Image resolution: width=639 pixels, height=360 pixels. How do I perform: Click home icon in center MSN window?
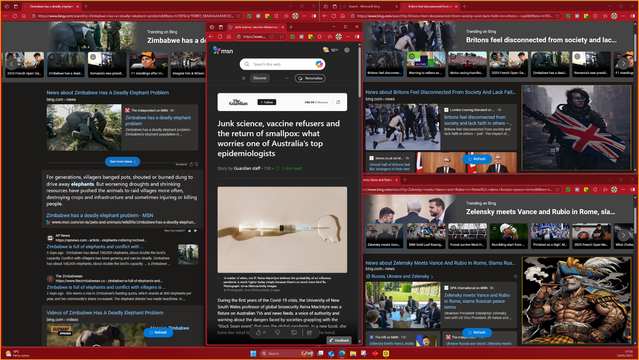pos(229,37)
